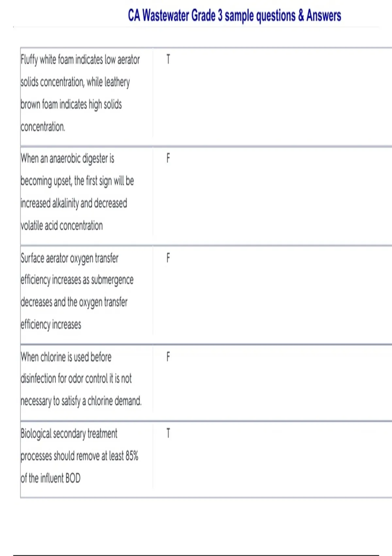The image size is (392, 556).
Task: Click the document title about CA Wastewater Grade 3
Action: tap(234, 15)
